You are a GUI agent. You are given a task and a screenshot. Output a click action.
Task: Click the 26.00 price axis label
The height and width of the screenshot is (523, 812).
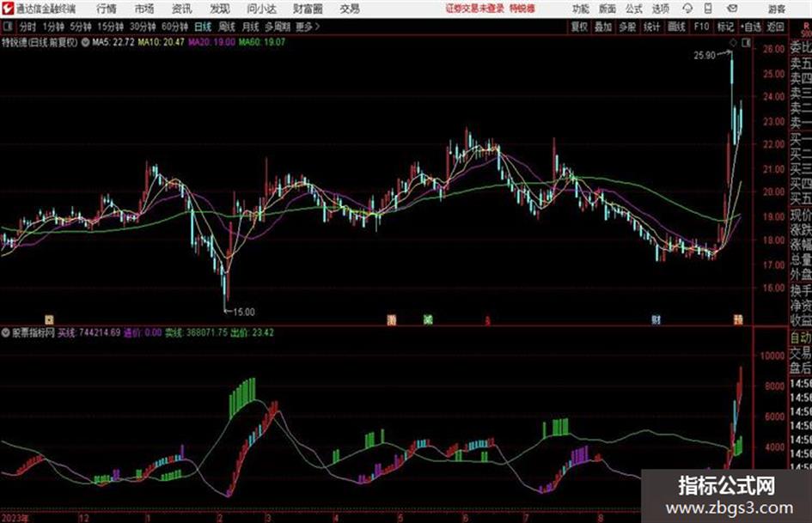click(773, 49)
